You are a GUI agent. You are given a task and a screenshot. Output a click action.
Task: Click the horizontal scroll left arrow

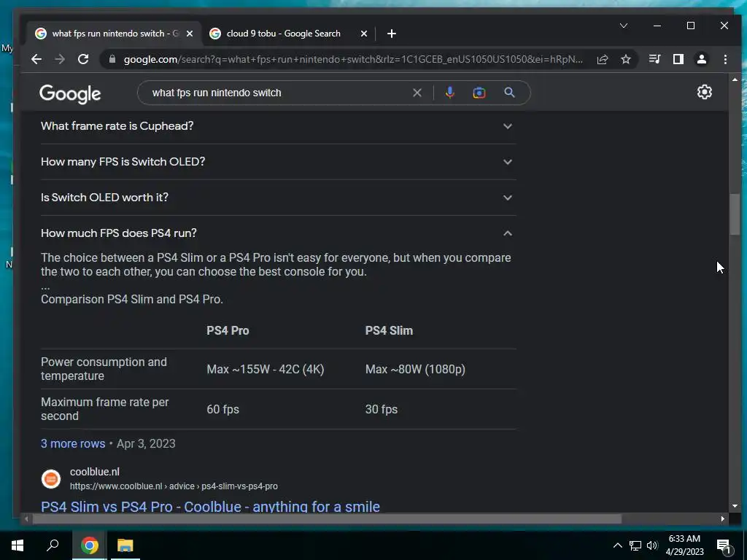pos(26,518)
